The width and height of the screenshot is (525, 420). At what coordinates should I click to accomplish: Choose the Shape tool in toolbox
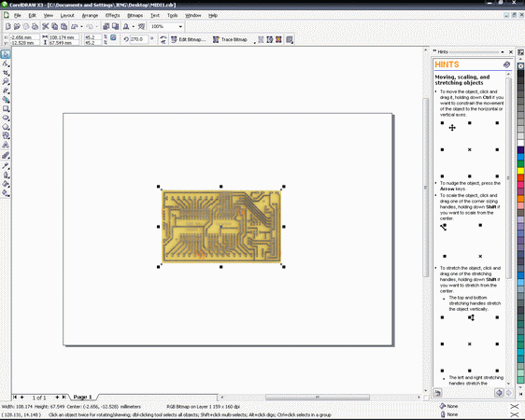6,63
